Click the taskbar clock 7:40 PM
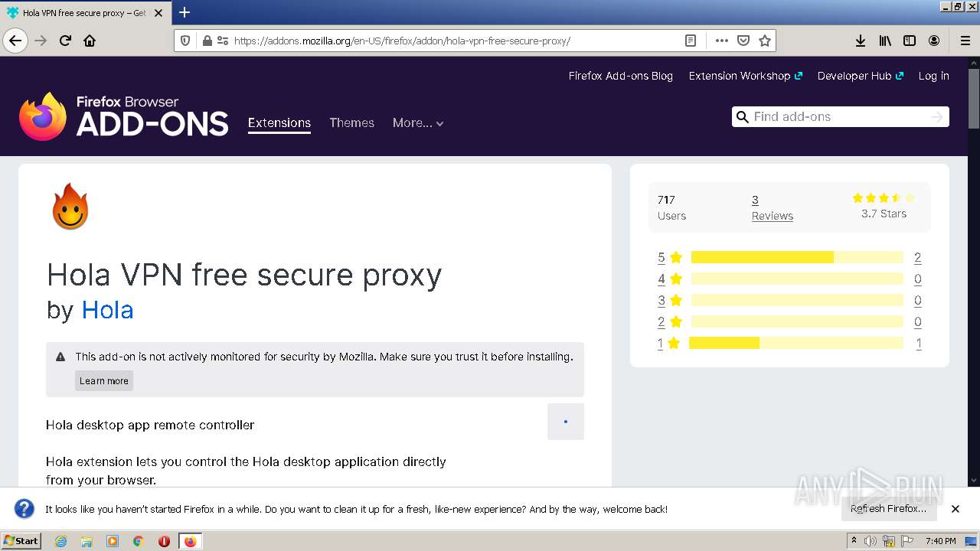This screenshot has width=980, height=551. coord(940,541)
